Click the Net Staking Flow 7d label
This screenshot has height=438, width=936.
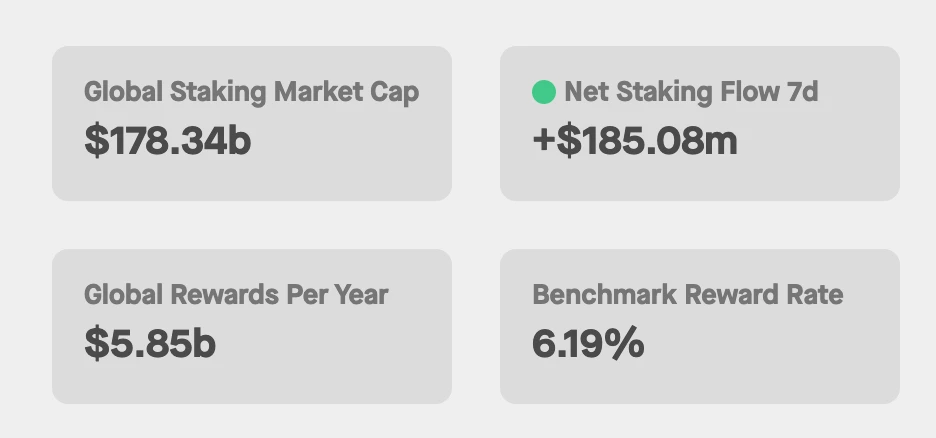click(690, 92)
